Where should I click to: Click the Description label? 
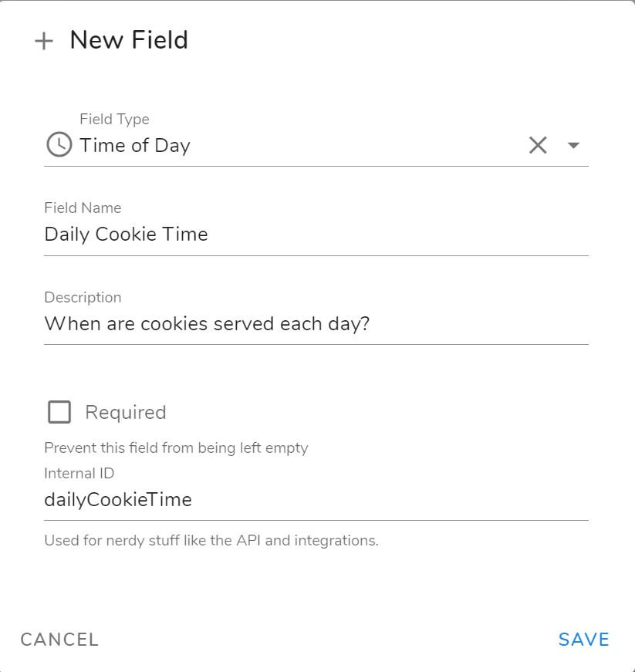point(83,297)
